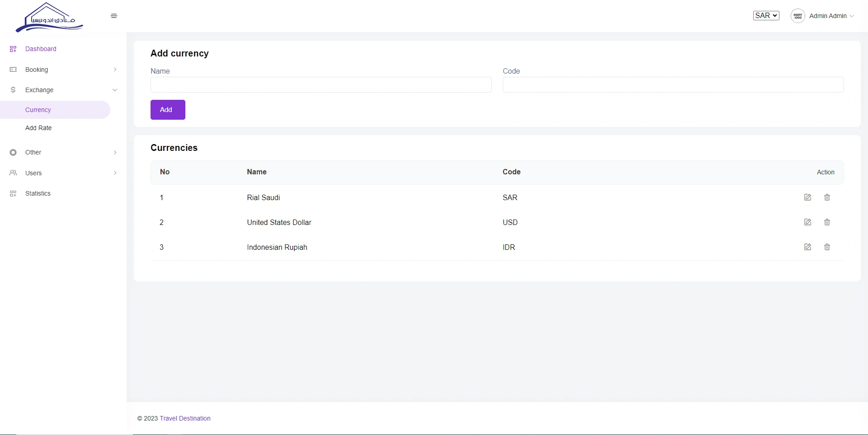Click the IDR code cell
The height and width of the screenshot is (435, 868).
(509, 247)
